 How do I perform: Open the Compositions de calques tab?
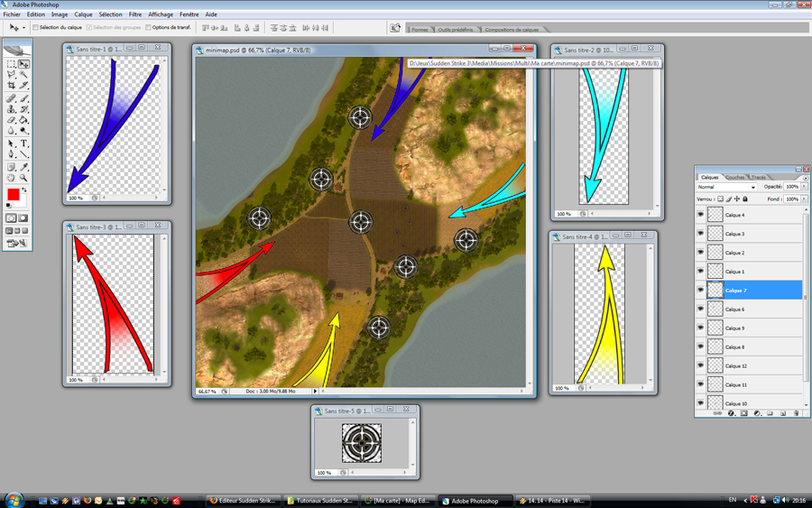click(x=512, y=30)
